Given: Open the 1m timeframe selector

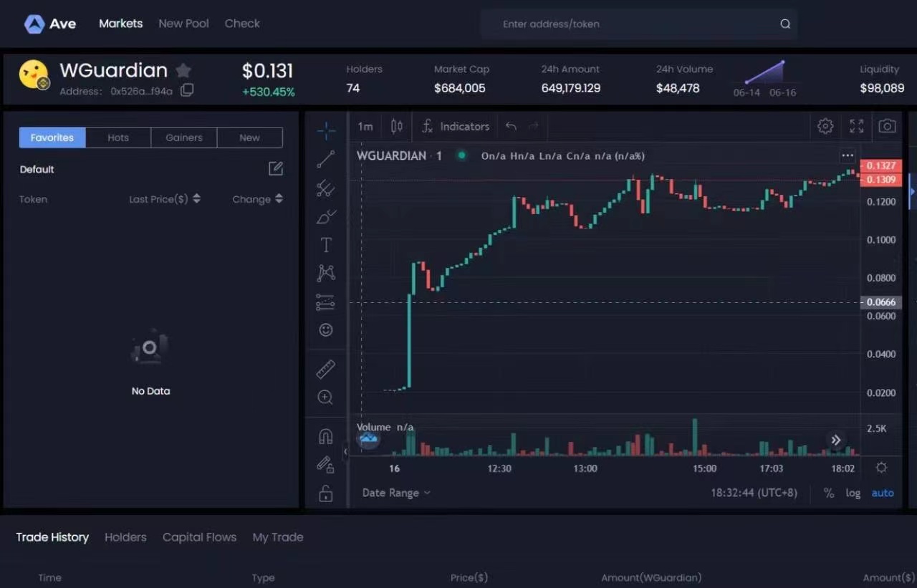Looking at the screenshot, I should pos(365,127).
